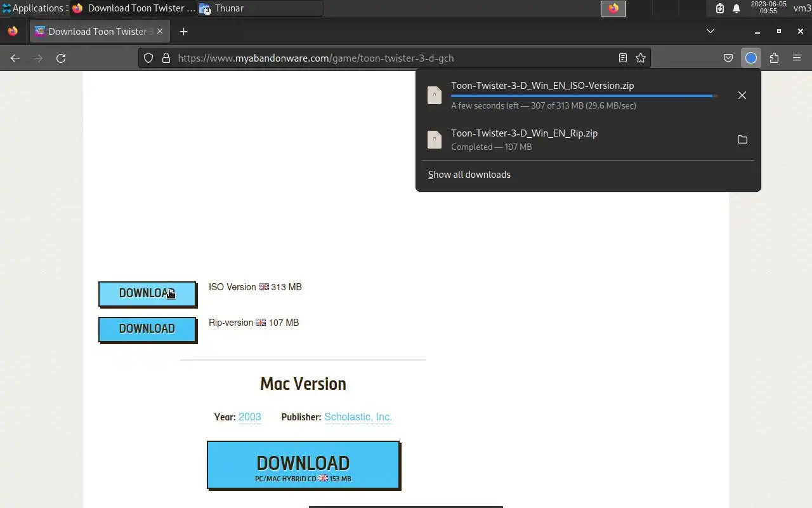Switch to the Thunar taskbar window

click(260, 8)
